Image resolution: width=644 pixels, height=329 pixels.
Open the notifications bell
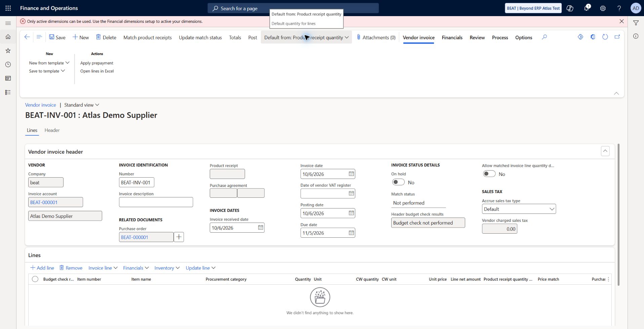pyautogui.click(x=587, y=8)
